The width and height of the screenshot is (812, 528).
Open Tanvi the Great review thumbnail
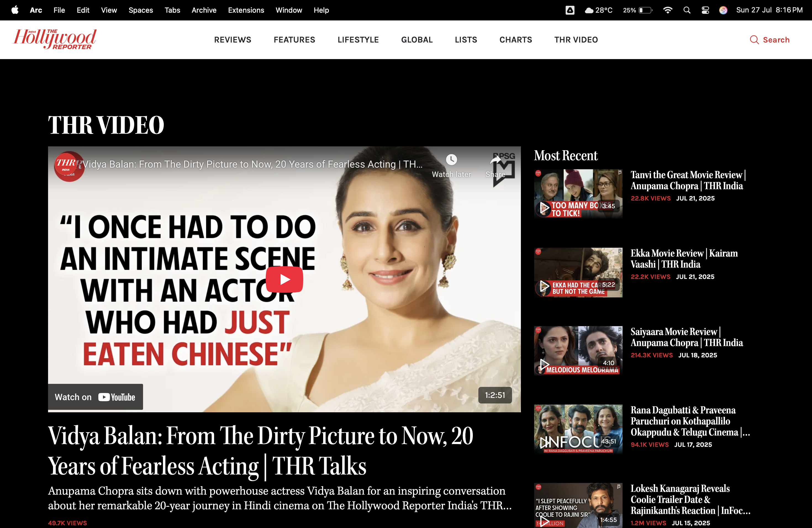[578, 194]
